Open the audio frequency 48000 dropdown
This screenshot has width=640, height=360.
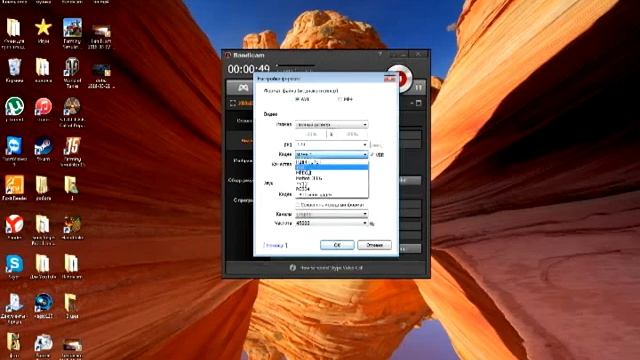(x=331, y=223)
